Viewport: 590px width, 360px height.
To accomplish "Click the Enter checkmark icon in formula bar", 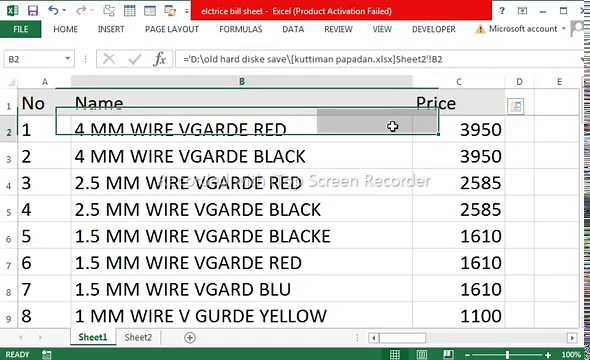I will pyautogui.click(x=134, y=59).
